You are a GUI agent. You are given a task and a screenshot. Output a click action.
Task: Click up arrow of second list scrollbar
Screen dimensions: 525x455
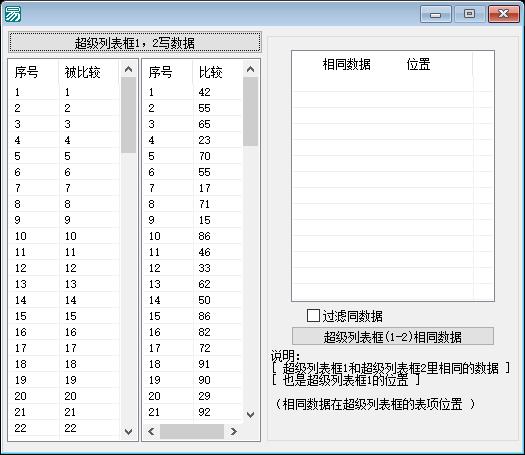[x=250, y=69]
